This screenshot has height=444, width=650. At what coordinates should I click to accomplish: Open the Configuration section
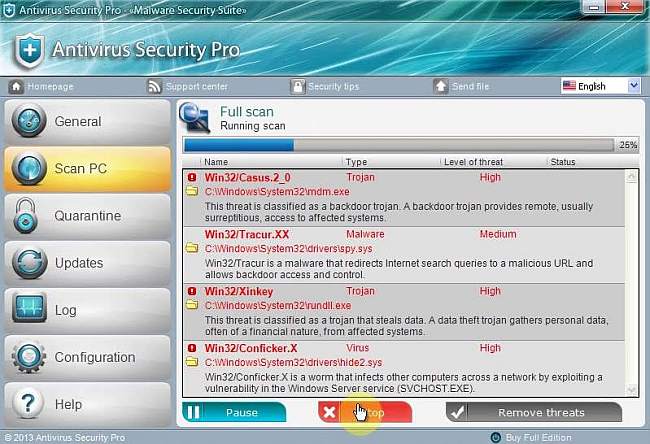click(87, 358)
